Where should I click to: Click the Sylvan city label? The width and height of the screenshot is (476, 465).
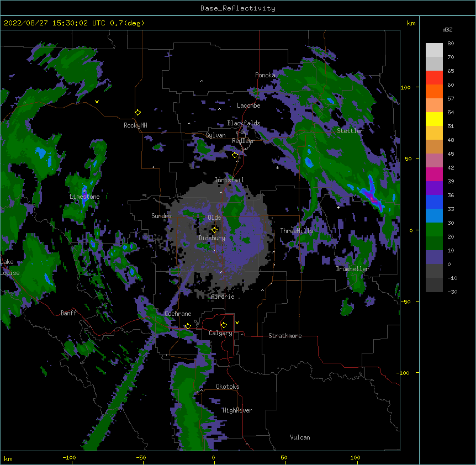click(x=215, y=135)
